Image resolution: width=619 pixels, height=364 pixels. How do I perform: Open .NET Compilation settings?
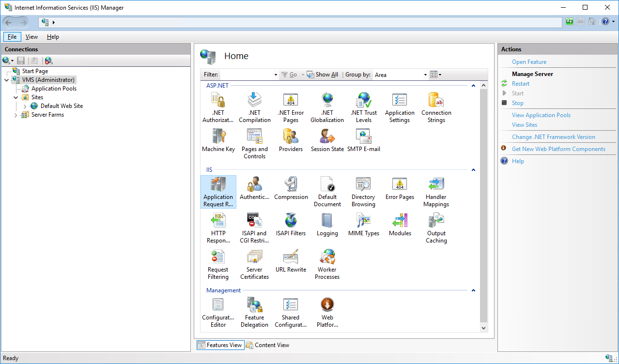(255, 107)
